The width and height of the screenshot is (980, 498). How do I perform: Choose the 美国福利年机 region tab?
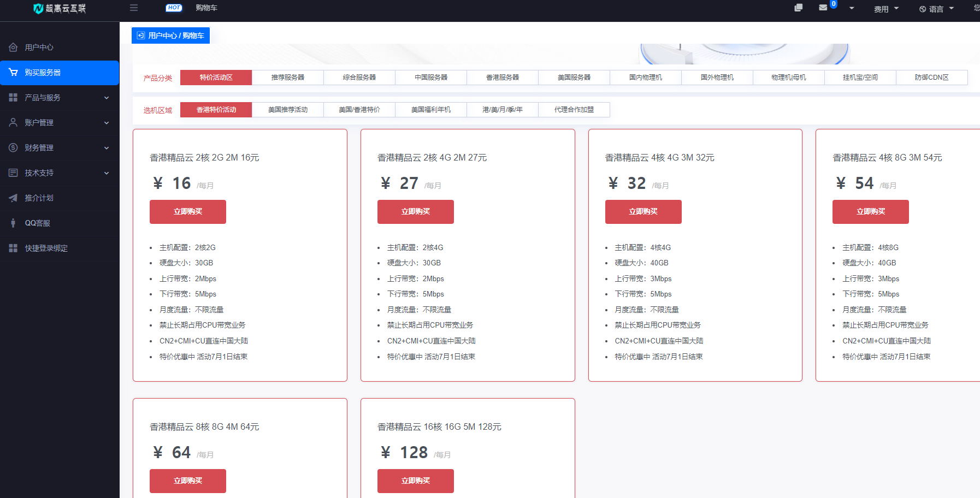point(431,110)
